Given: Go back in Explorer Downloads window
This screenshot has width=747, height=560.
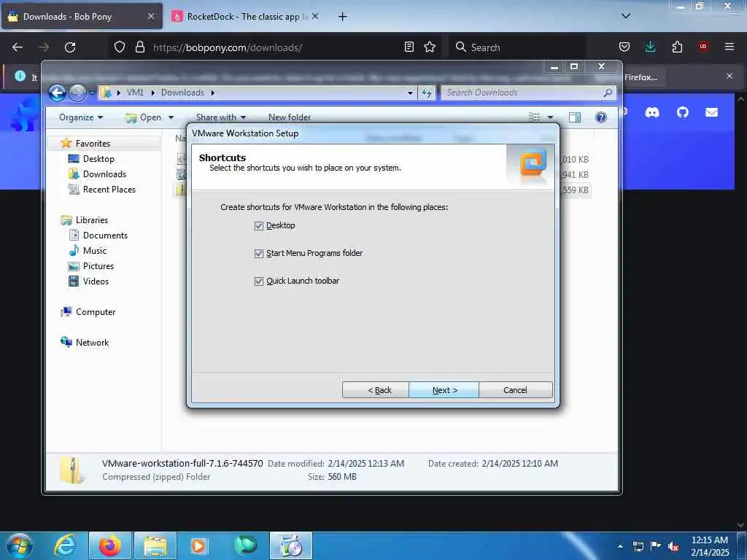Looking at the screenshot, I should 57,93.
